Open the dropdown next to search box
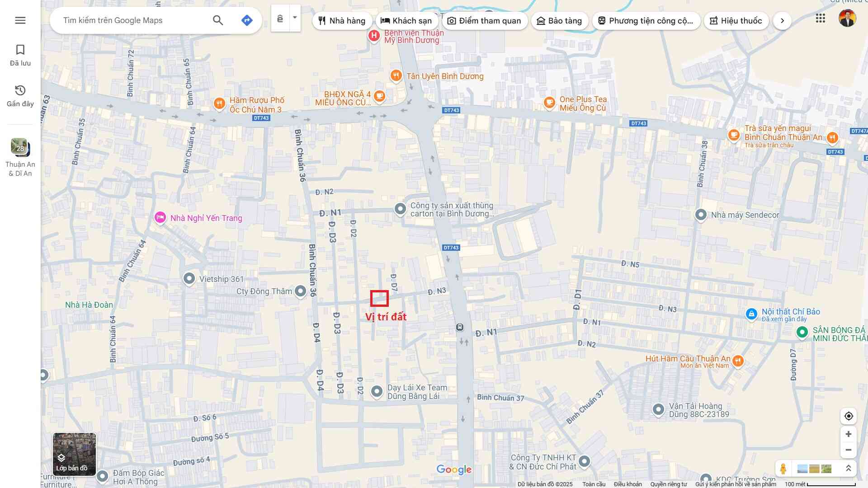This screenshot has width=868, height=488. click(295, 18)
